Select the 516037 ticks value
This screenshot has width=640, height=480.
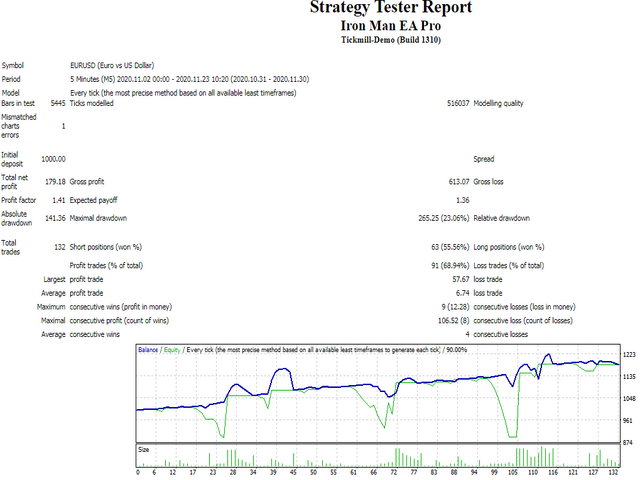(458, 103)
